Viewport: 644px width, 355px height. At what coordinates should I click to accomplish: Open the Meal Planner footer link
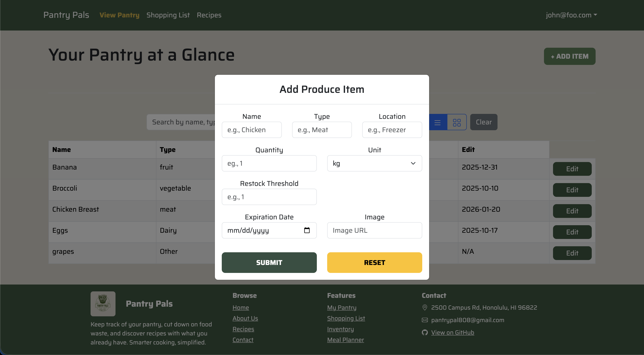(x=345, y=340)
